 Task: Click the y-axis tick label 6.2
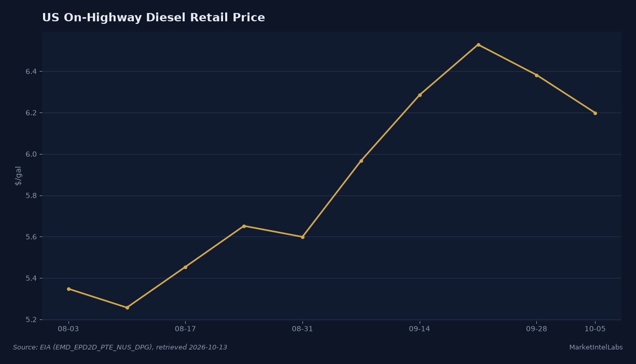tap(31, 113)
